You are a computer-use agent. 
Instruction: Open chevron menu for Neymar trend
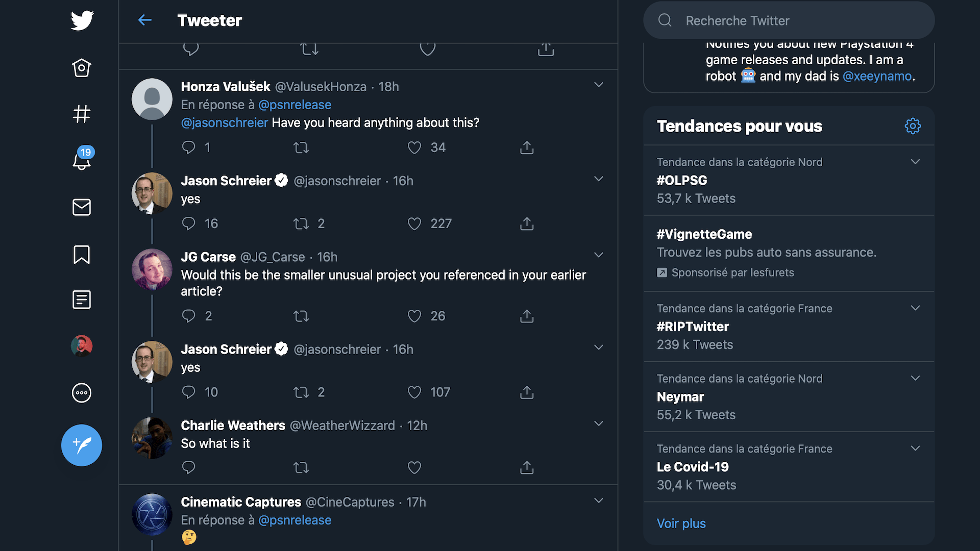(x=915, y=378)
